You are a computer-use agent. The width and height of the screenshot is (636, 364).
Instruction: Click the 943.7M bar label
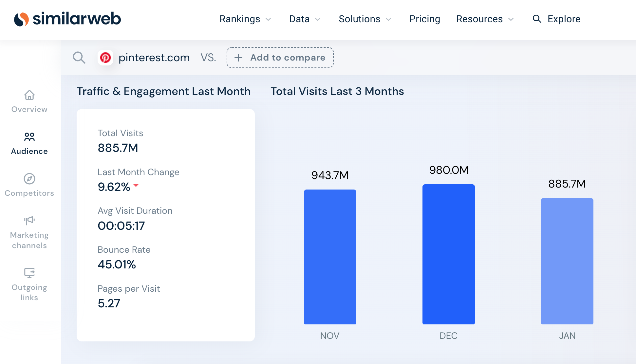tap(330, 175)
